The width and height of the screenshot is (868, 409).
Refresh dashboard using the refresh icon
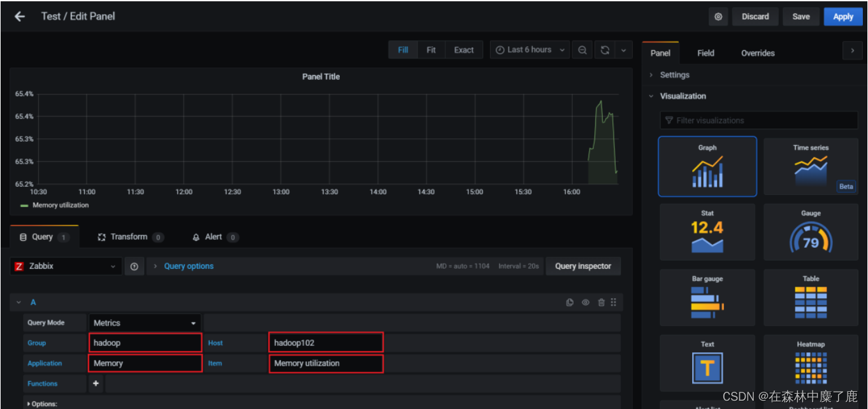[x=605, y=50]
